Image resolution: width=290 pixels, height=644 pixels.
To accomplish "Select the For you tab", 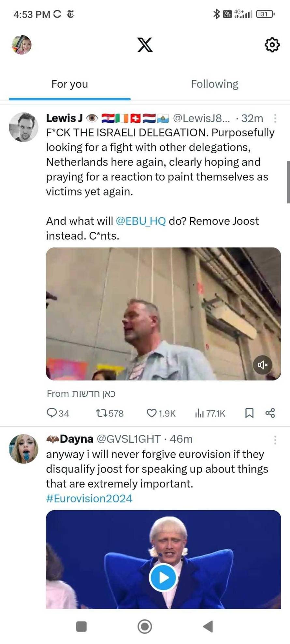I will click(70, 84).
